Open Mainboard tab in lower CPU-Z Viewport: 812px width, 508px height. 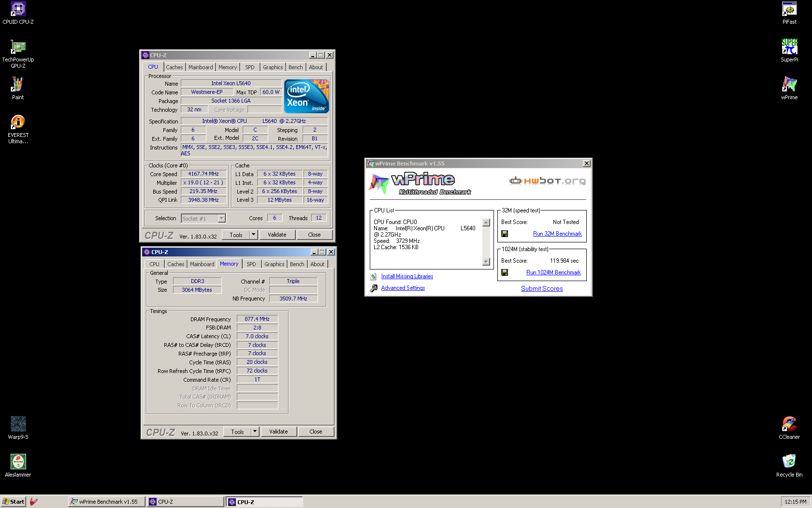(202, 264)
